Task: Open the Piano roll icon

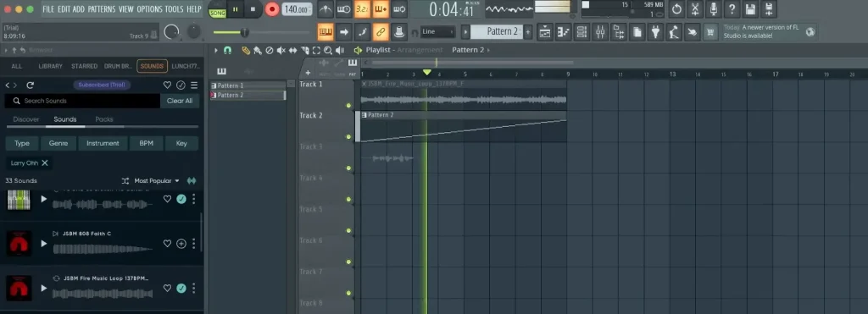Action: (564, 32)
